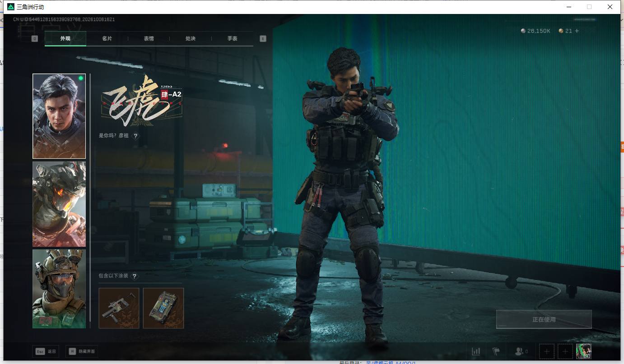The image size is (624, 364).
Task: Click the 正在使用 button
Action: [544, 319]
